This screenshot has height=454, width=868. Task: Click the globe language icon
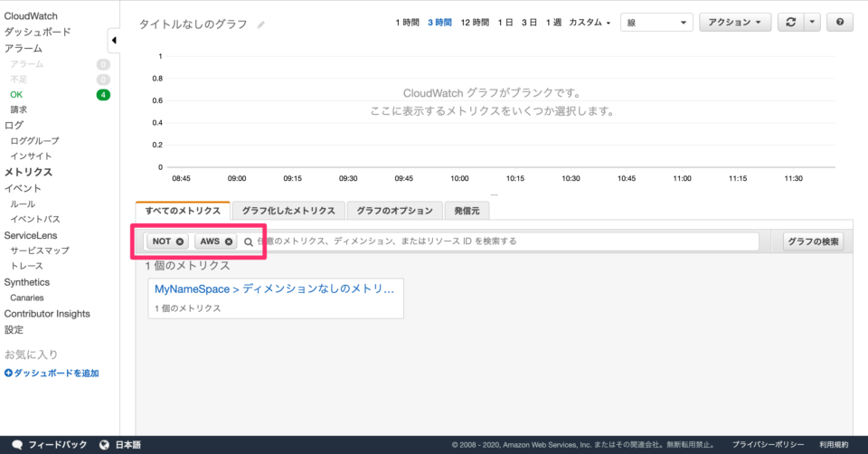[x=104, y=445]
